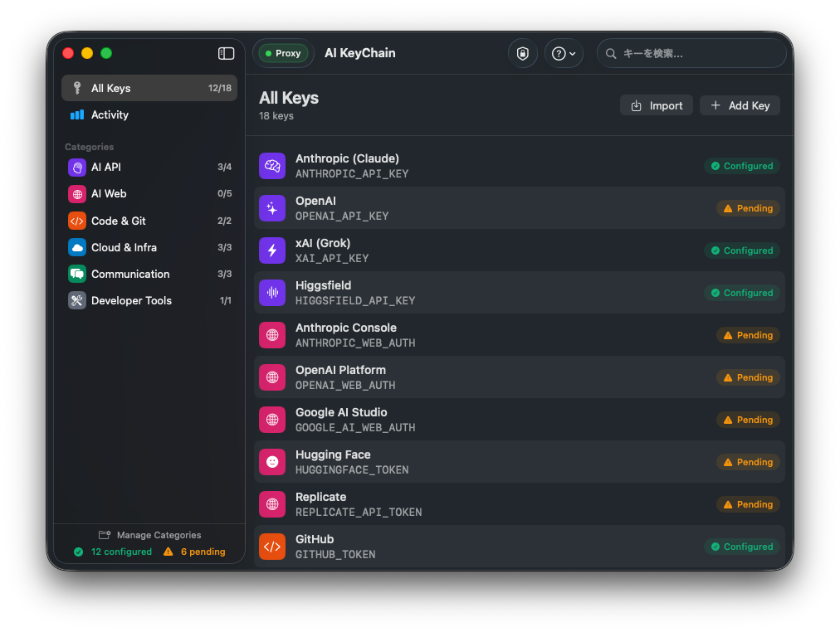The image size is (840, 632).
Task: Click the Pending badge on Replicate
Action: coord(748,504)
